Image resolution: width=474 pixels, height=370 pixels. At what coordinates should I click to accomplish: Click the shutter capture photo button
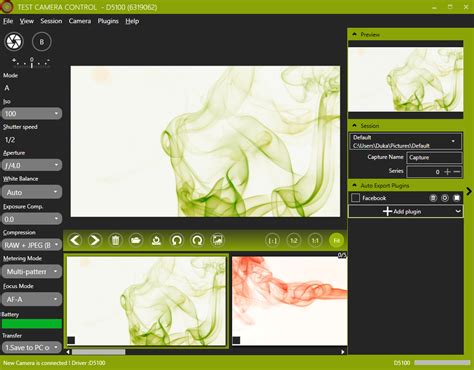pos(14,42)
